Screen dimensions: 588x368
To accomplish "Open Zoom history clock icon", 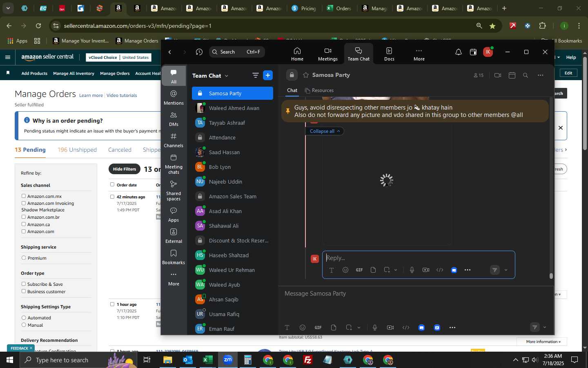I will (x=199, y=52).
